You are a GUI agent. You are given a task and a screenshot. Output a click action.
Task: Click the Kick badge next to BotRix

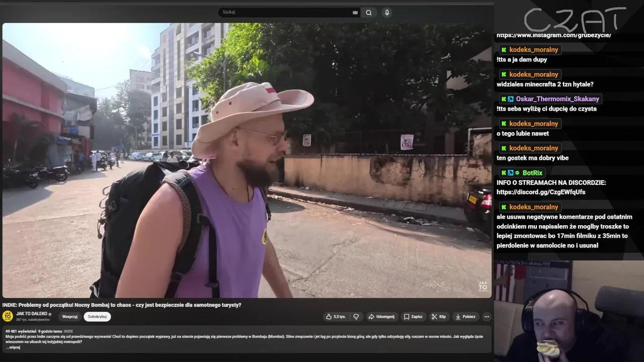tap(504, 173)
